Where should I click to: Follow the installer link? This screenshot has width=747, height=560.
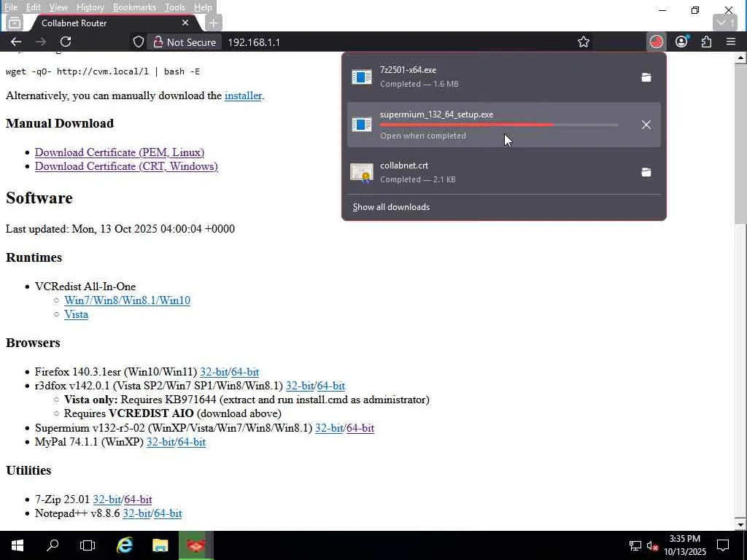pos(243,96)
